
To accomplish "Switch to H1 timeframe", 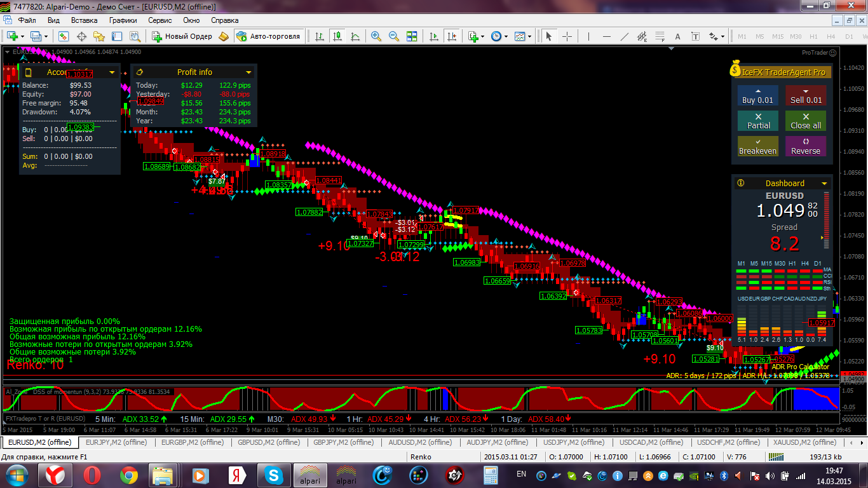I will pyautogui.click(x=813, y=36).
